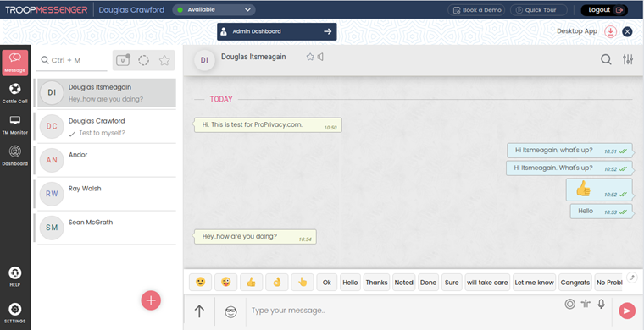This screenshot has height=330, width=644.
Task: Start the Quick Tour
Action: coord(538,10)
